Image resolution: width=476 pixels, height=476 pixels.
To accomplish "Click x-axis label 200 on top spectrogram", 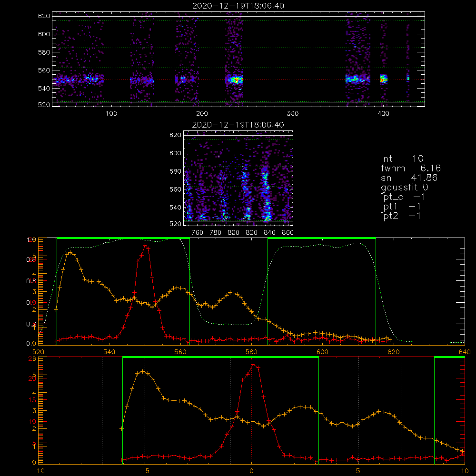I will click(202, 113).
